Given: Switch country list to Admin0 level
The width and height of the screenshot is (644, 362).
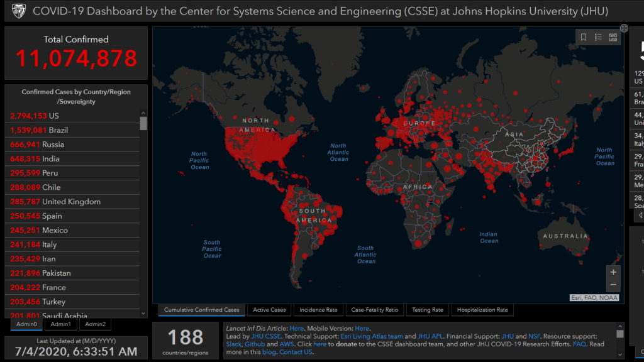Looking at the screenshot, I should (x=26, y=324).
